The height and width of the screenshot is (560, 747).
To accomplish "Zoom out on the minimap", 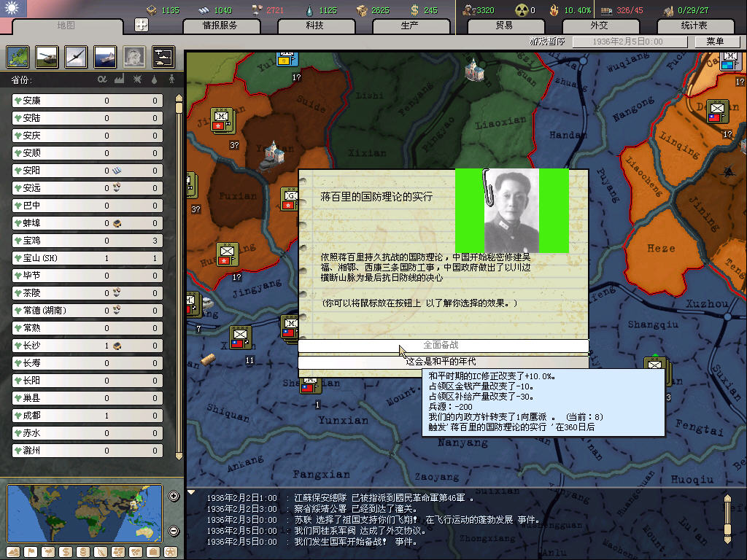I will tap(174, 531).
